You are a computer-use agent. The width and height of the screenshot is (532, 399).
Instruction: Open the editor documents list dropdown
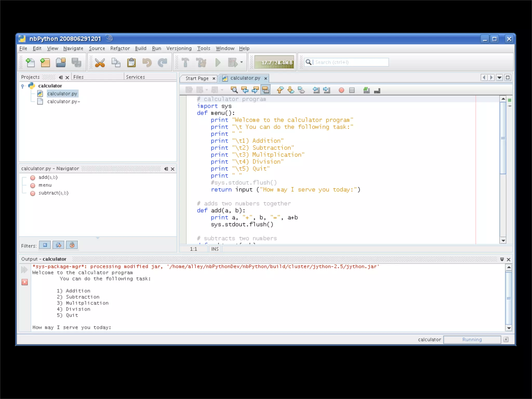pos(499,78)
